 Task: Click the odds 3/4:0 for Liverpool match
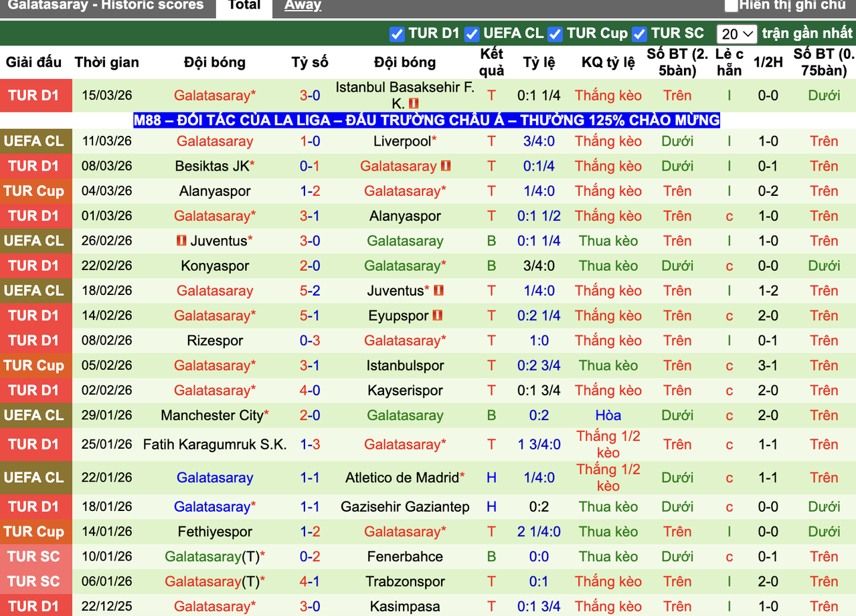click(x=539, y=141)
